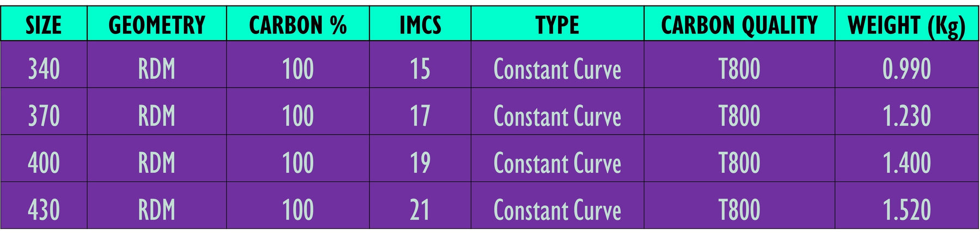Click the 1.520 weight value
The height and width of the screenshot is (248, 980).
(906, 210)
